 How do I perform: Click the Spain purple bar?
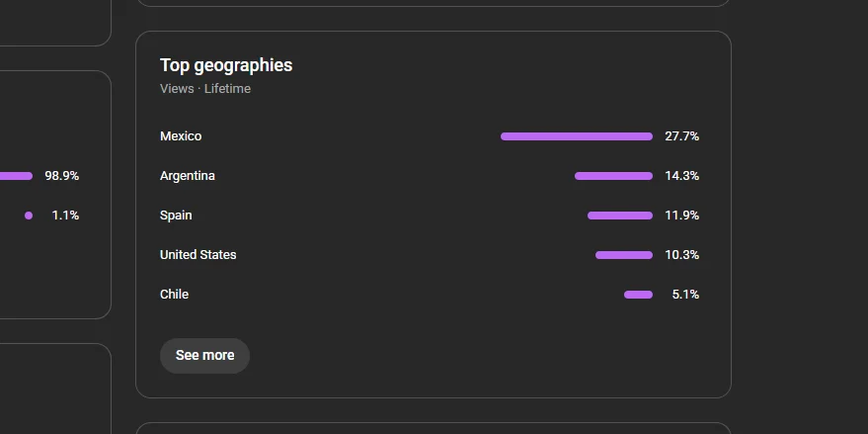click(x=620, y=216)
